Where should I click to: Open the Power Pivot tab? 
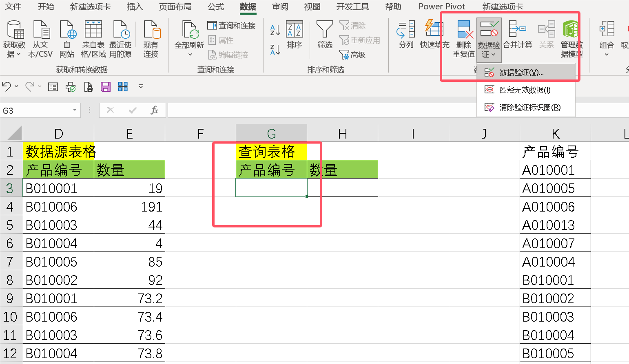pyautogui.click(x=441, y=7)
